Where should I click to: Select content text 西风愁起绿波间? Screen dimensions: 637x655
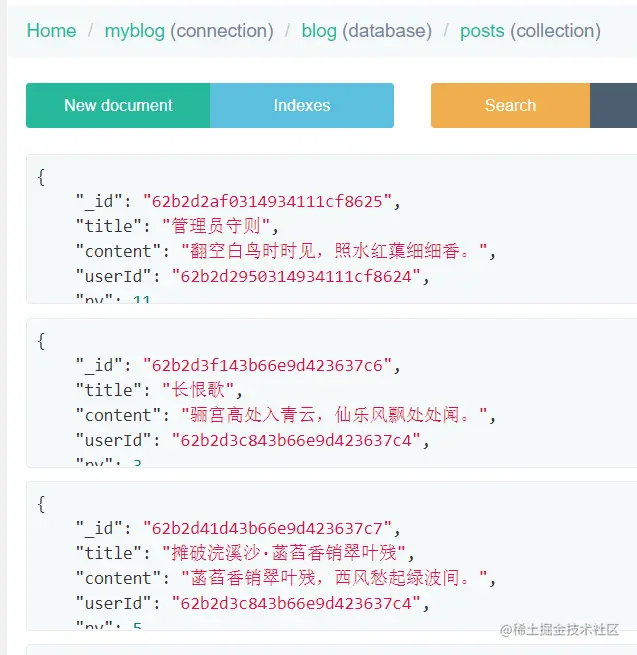coord(397,578)
